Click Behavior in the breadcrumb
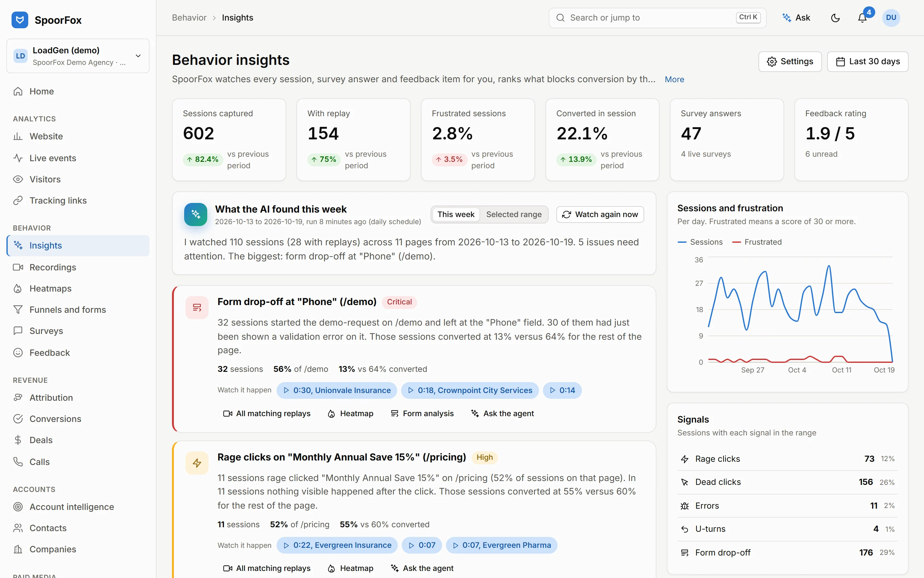The image size is (924, 578). tap(189, 18)
